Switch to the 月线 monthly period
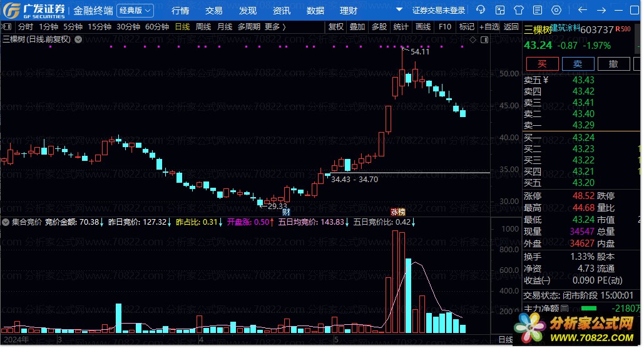Image resolution: width=644 pixels, height=348 pixels. pyautogui.click(x=225, y=27)
